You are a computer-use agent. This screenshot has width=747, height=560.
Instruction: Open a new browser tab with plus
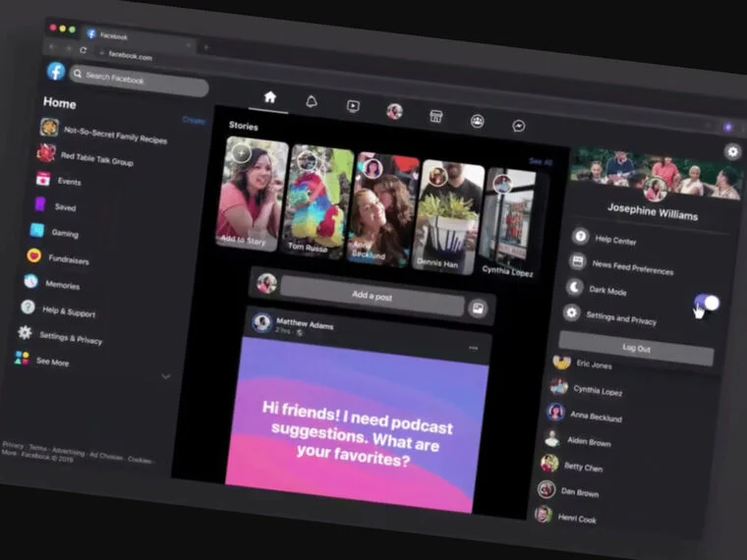pyautogui.click(x=206, y=47)
